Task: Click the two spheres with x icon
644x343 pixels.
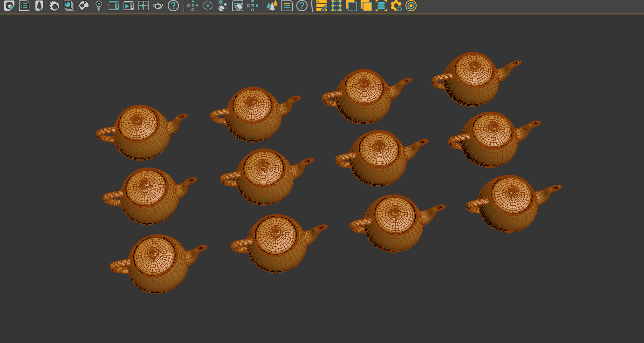Action: pos(223,6)
